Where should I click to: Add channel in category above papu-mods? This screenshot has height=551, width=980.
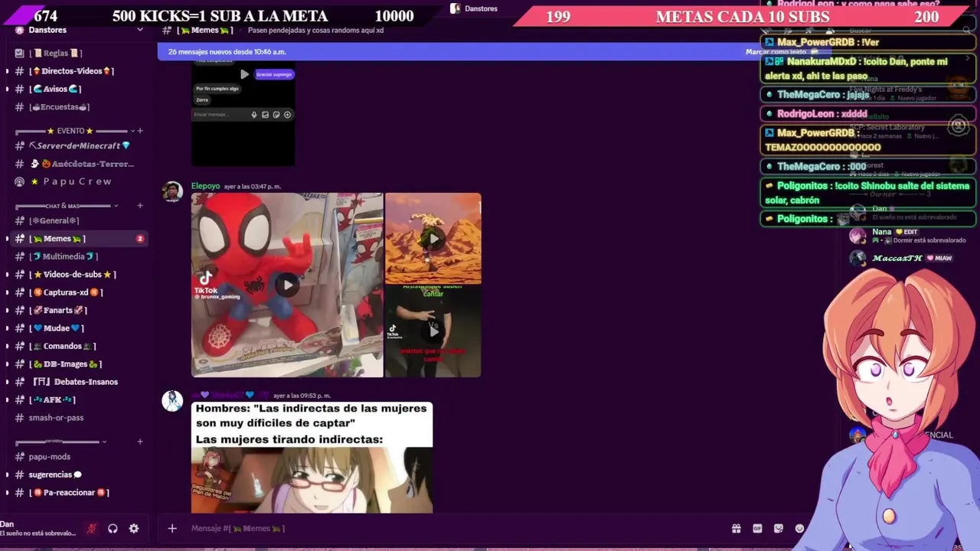(140, 442)
